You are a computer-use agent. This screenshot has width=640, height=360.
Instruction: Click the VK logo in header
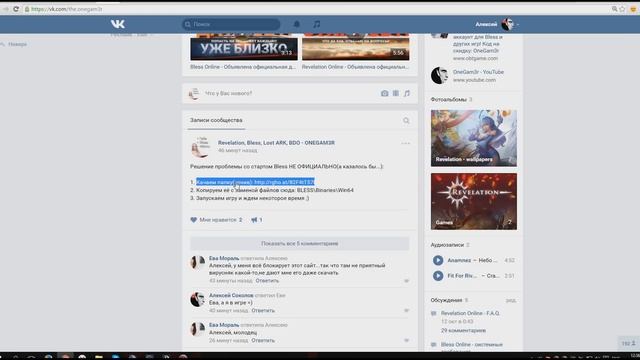(118, 24)
